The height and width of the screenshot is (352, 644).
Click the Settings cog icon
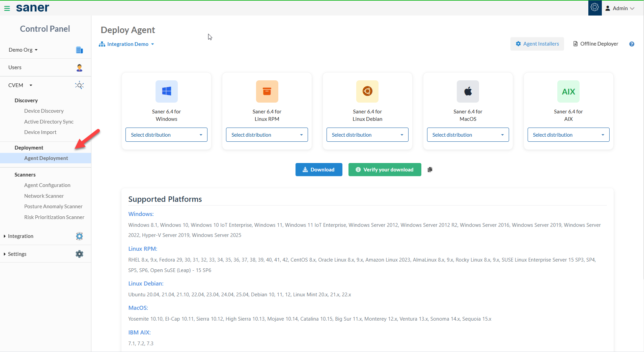(79, 254)
